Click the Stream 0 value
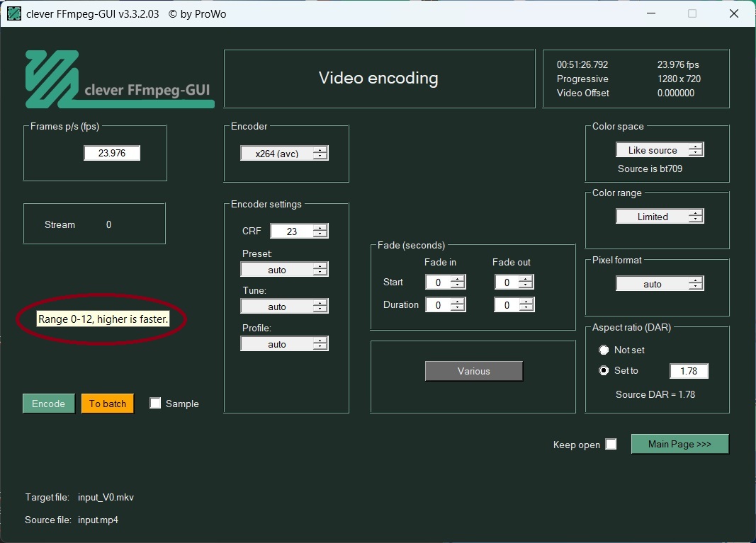756x543 pixels. (108, 224)
